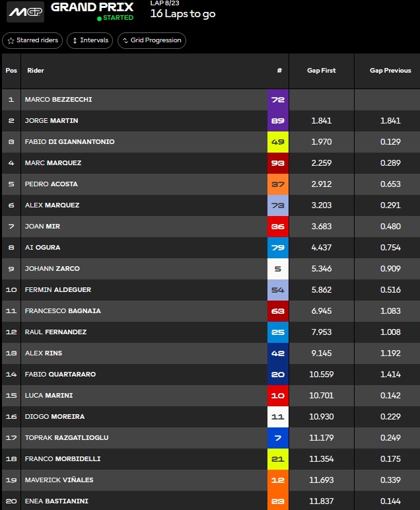
Task: Click the Rider column header
Action: tap(36, 71)
